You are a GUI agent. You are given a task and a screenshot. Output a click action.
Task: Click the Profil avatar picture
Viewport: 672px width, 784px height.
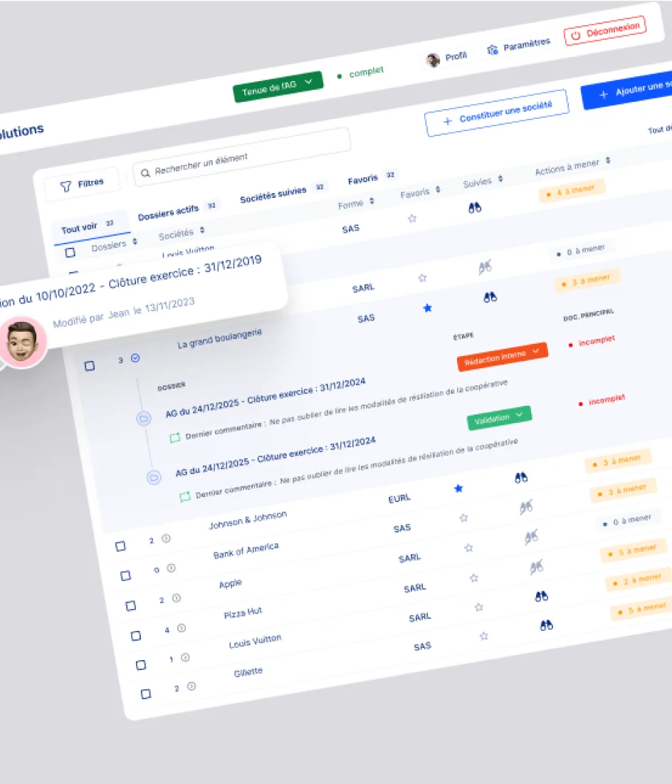coord(433,60)
